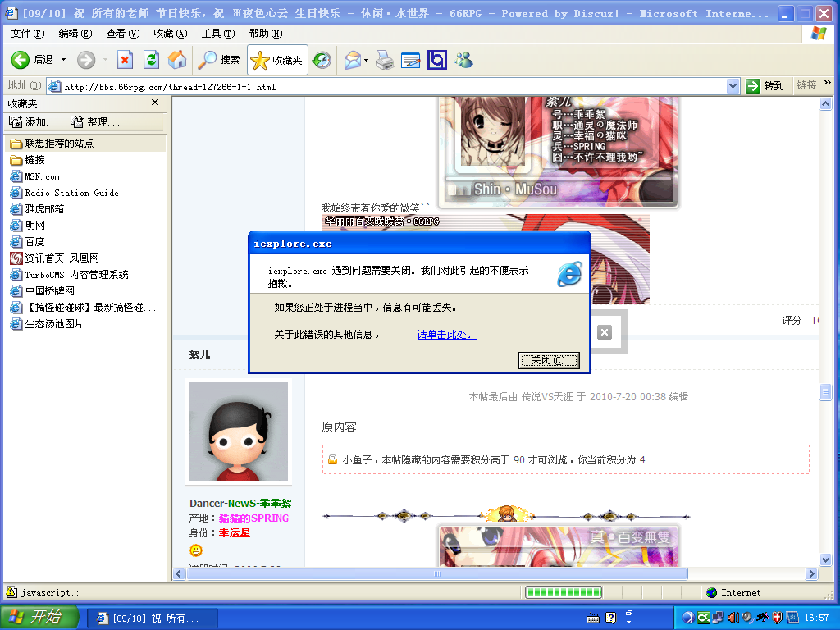
Task: Go to the Home page icon
Action: coord(177,60)
